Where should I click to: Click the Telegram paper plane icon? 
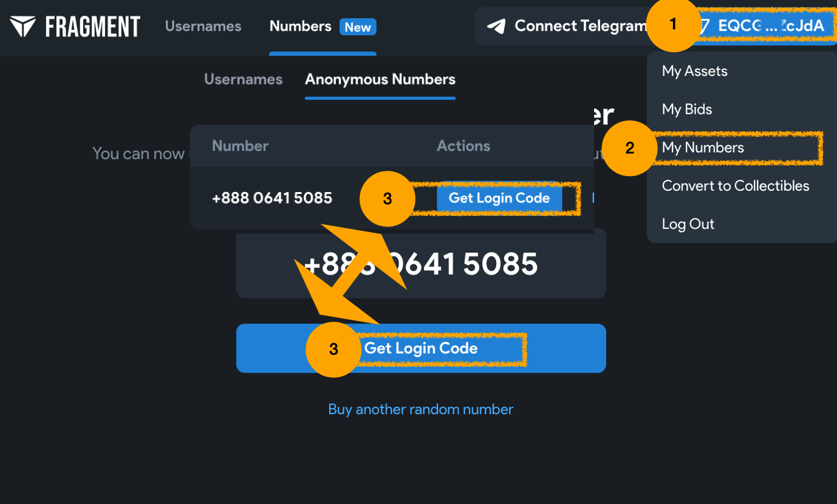[x=496, y=26]
